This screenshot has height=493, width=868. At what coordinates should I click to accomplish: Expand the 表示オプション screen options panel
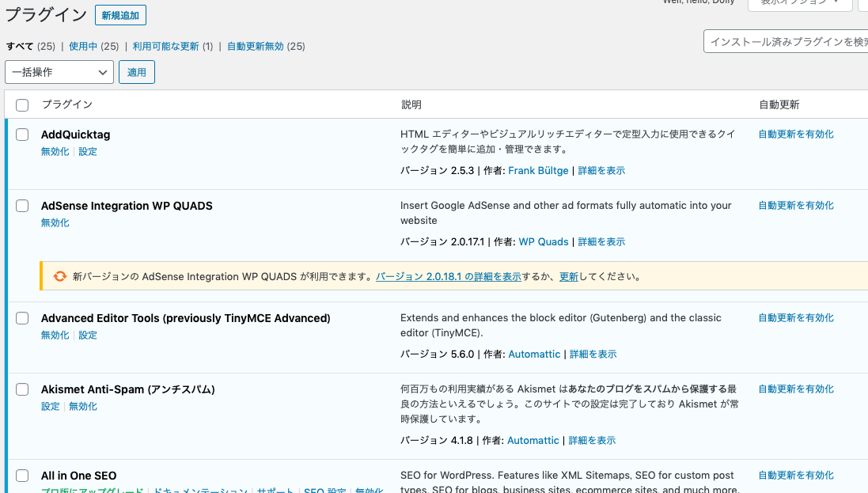(x=799, y=3)
